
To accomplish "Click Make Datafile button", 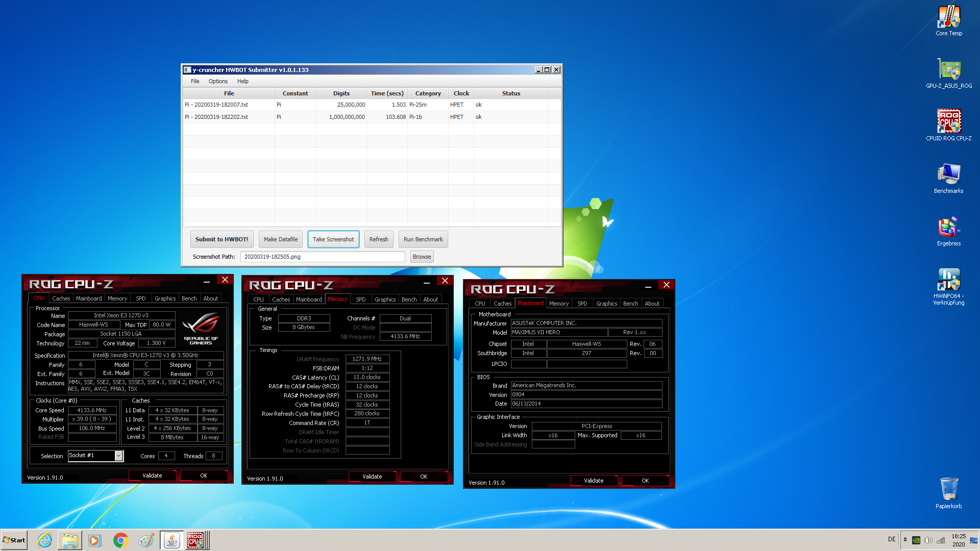I will pos(281,239).
